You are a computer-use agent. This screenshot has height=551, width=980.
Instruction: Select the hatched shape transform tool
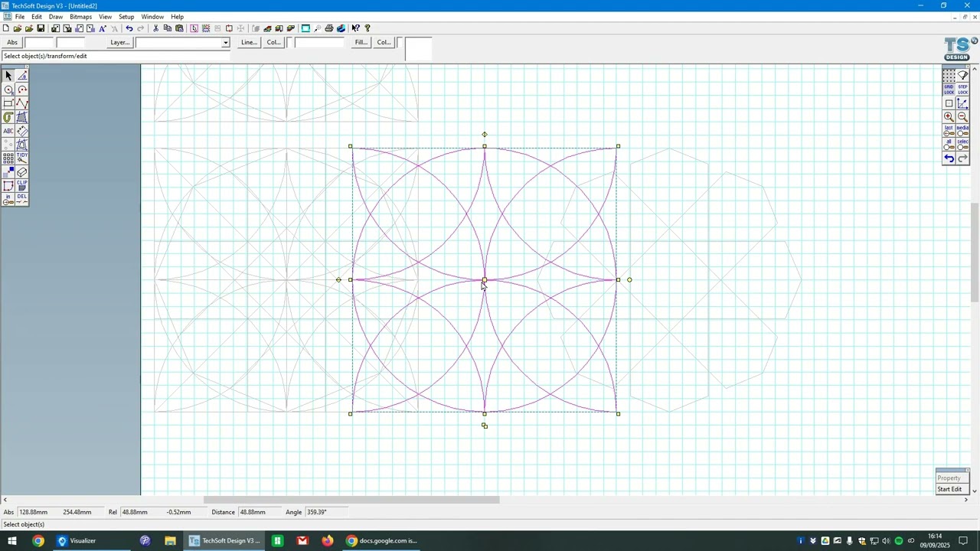(x=22, y=117)
